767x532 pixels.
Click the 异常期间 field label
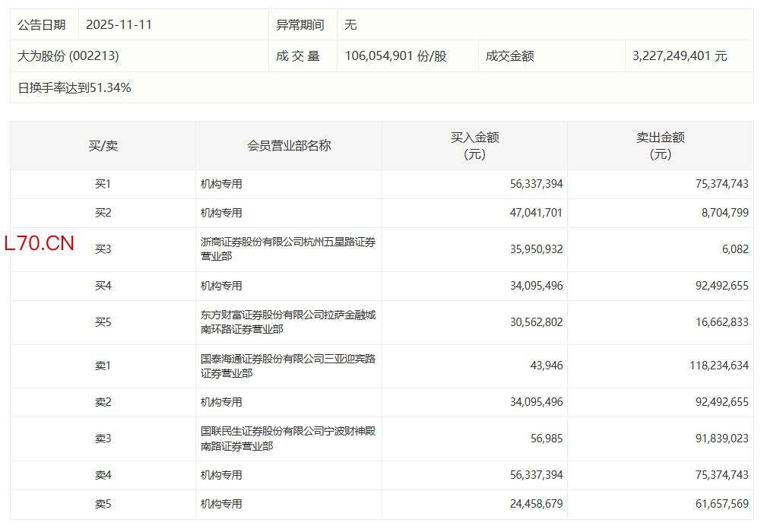click(x=300, y=24)
